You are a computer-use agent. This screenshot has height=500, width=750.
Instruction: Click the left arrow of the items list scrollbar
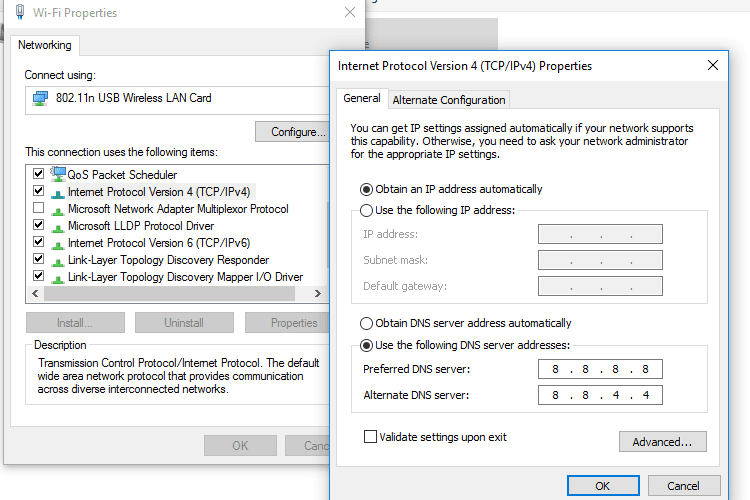click(35, 294)
